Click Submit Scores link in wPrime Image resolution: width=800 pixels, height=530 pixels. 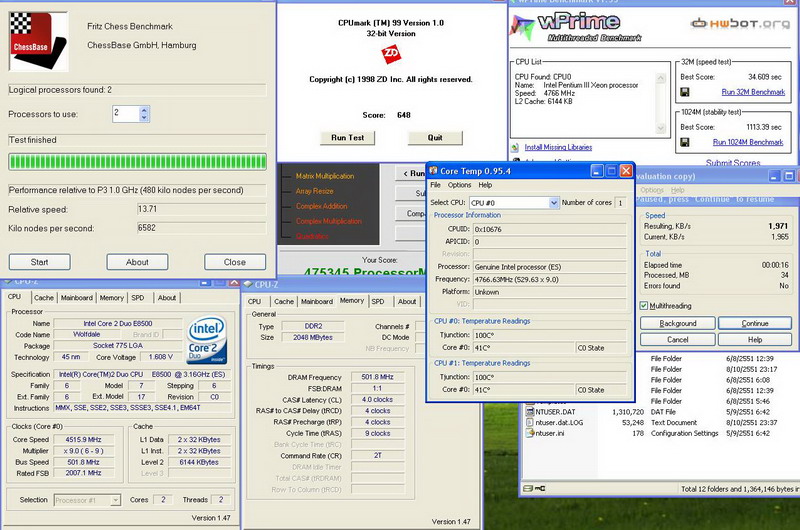[733, 163]
